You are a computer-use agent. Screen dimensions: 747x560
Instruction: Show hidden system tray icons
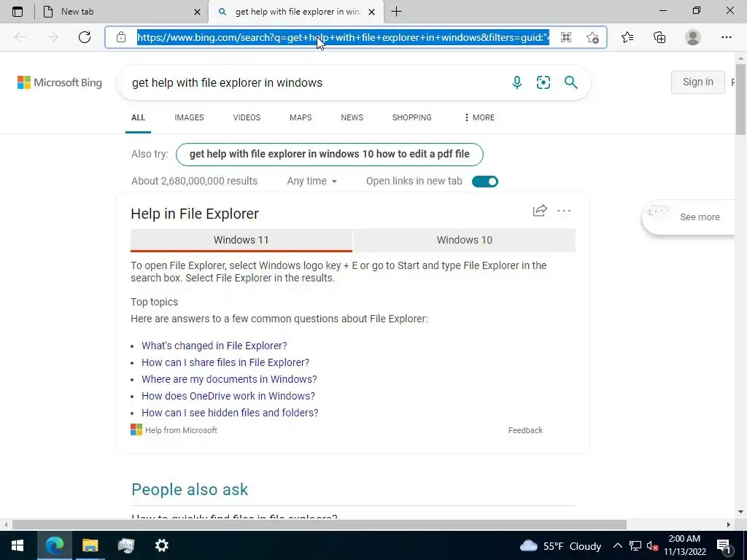(617, 545)
